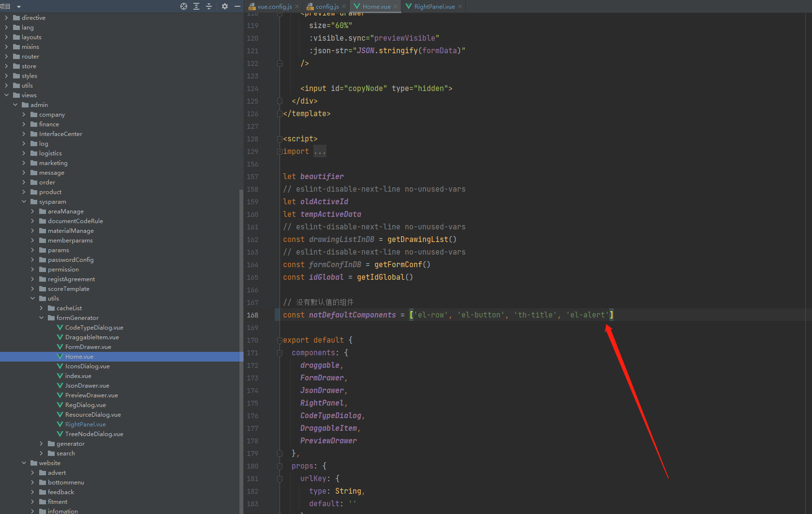Collapse the formGenerator folder chevron
The height and width of the screenshot is (514, 812).
pyautogui.click(x=41, y=318)
